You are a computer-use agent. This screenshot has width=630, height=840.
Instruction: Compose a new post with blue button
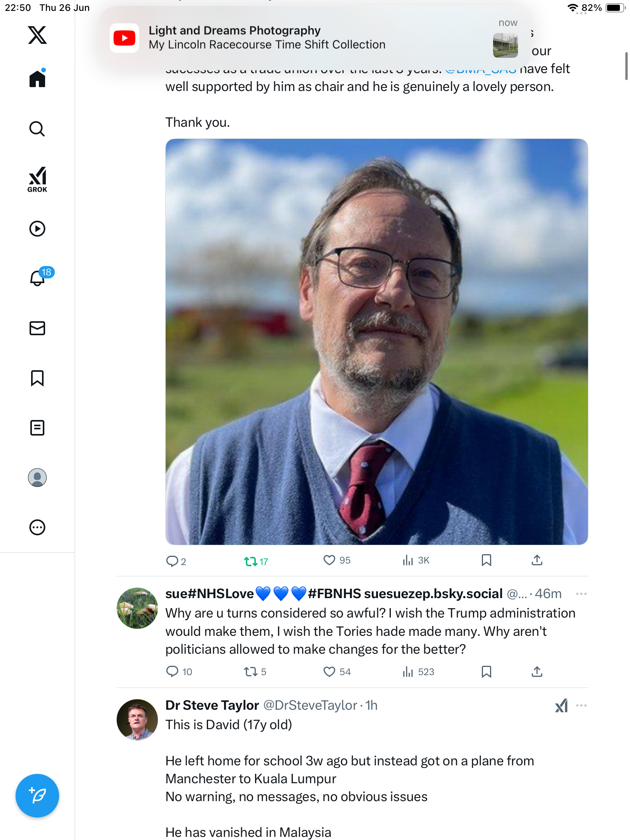(37, 796)
